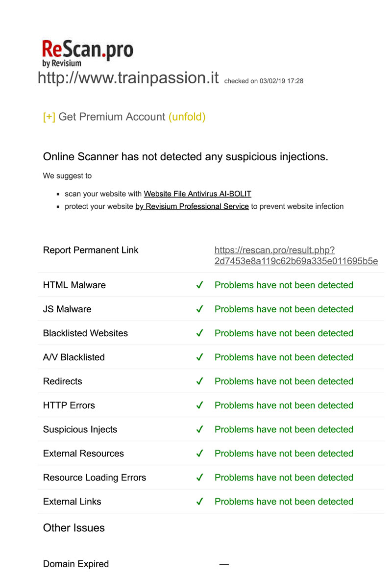Click the Other Issues section heading
The image size is (392, 572).
pos(74,528)
